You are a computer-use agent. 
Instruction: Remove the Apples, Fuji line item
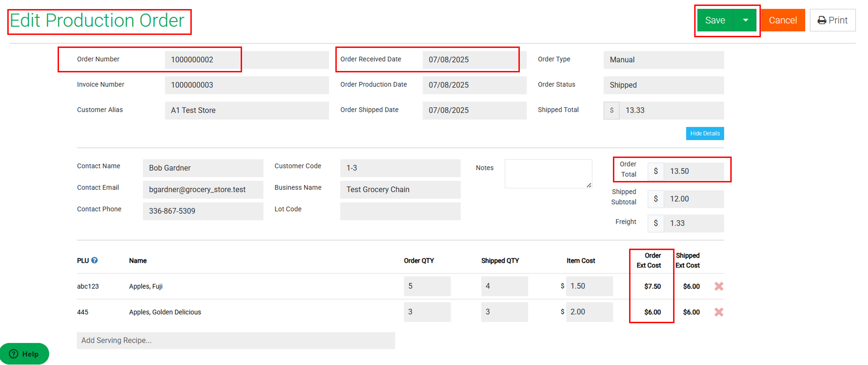(x=719, y=286)
